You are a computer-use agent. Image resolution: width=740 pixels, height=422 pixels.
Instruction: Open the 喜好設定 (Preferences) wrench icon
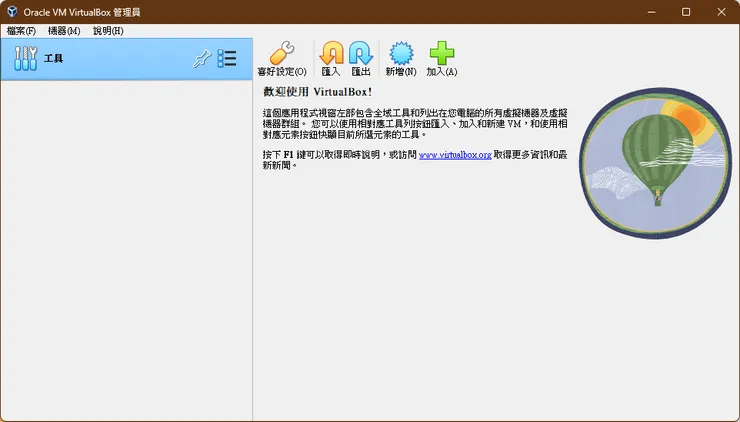coord(282,53)
